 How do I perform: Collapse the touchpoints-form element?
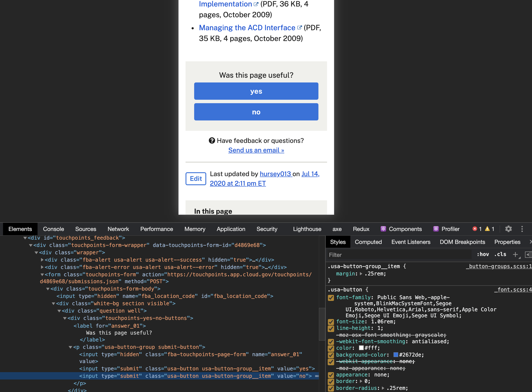(x=42, y=275)
